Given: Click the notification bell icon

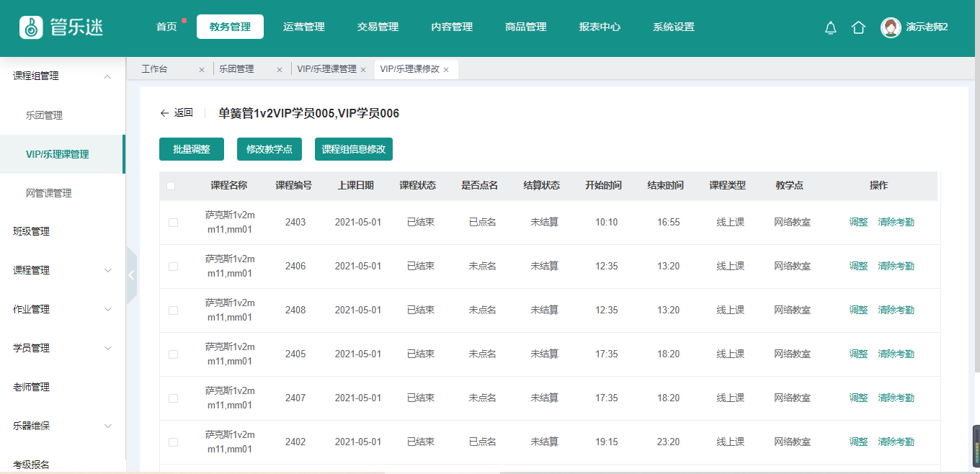Looking at the screenshot, I should tap(830, 27).
